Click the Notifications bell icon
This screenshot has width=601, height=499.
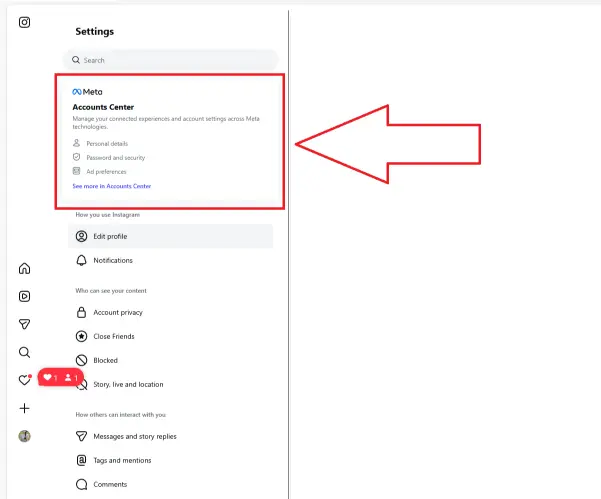pyautogui.click(x=81, y=260)
